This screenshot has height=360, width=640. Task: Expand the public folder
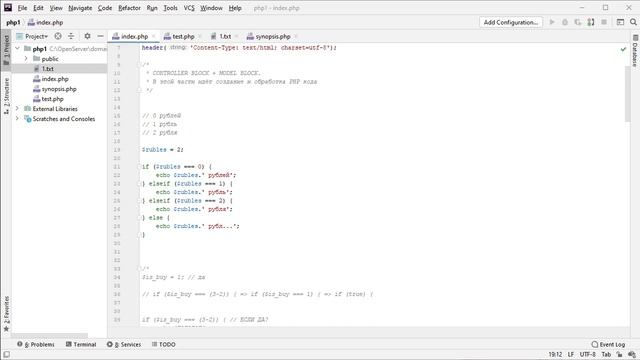pos(26,59)
